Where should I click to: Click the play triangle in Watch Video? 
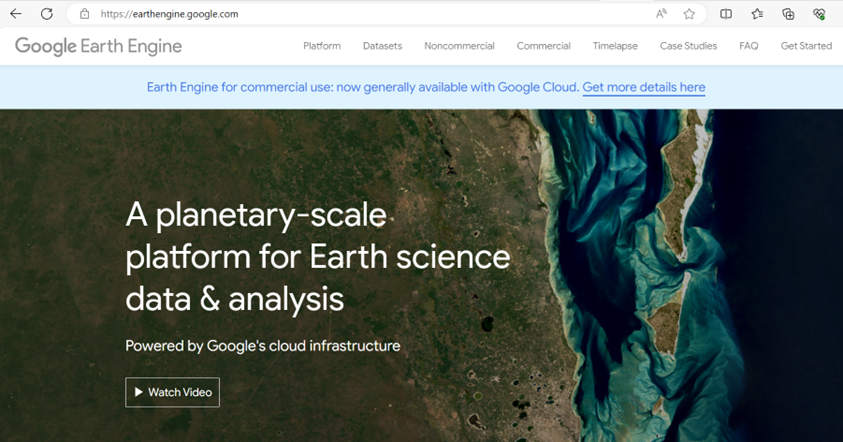[139, 392]
